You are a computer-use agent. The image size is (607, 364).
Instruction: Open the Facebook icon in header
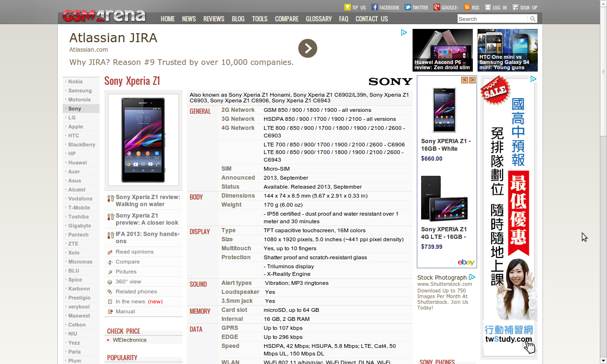pyautogui.click(x=375, y=7)
